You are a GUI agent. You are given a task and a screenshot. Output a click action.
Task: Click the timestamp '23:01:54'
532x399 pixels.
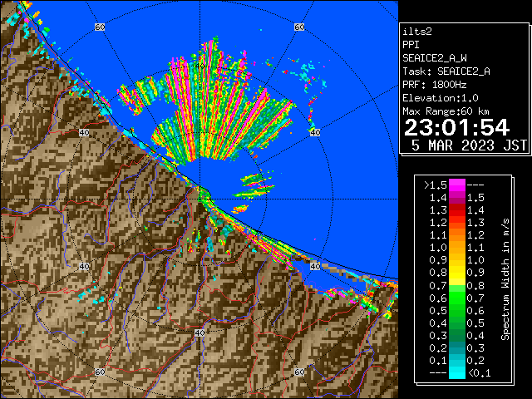456,128
